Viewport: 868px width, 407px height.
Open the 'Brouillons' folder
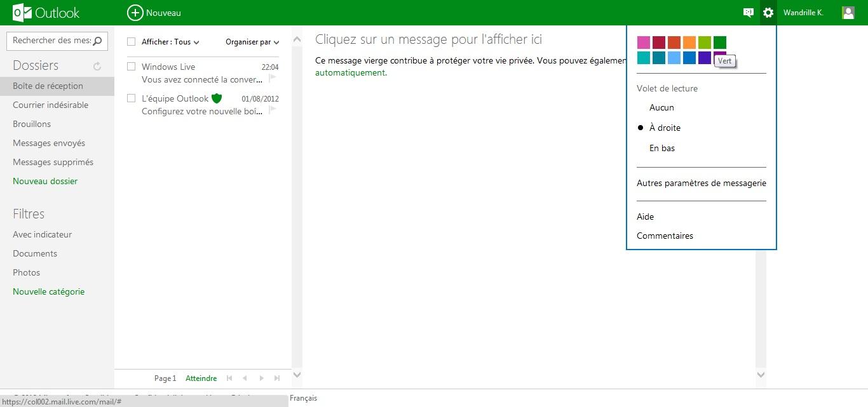coord(32,124)
